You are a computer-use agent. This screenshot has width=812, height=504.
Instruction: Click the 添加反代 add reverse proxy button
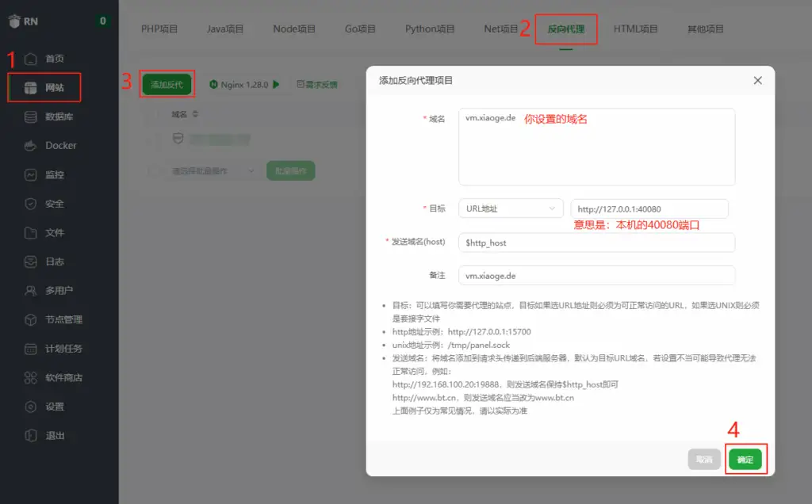(x=167, y=83)
